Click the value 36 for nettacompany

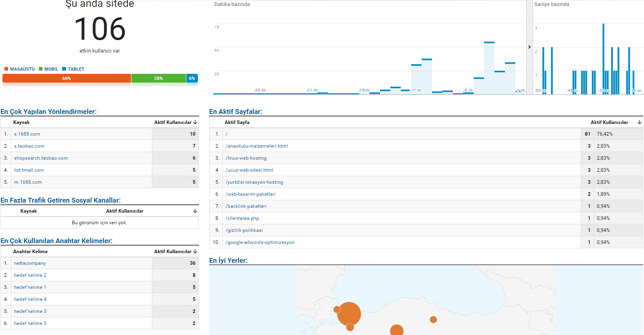(x=193, y=263)
